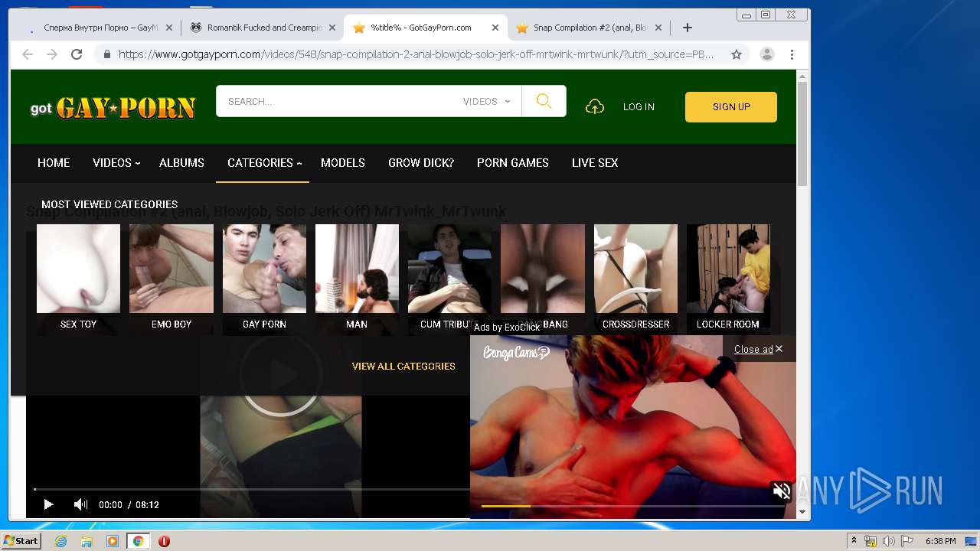Close the active %title% tab

pyautogui.click(x=495, y=28)
